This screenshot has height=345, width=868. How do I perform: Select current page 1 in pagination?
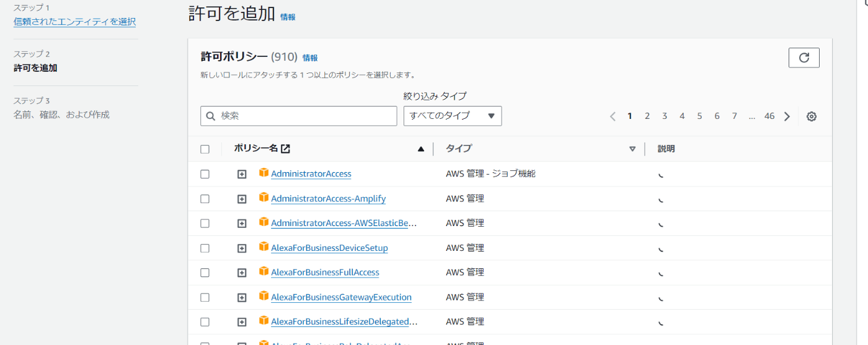[630, 116]
